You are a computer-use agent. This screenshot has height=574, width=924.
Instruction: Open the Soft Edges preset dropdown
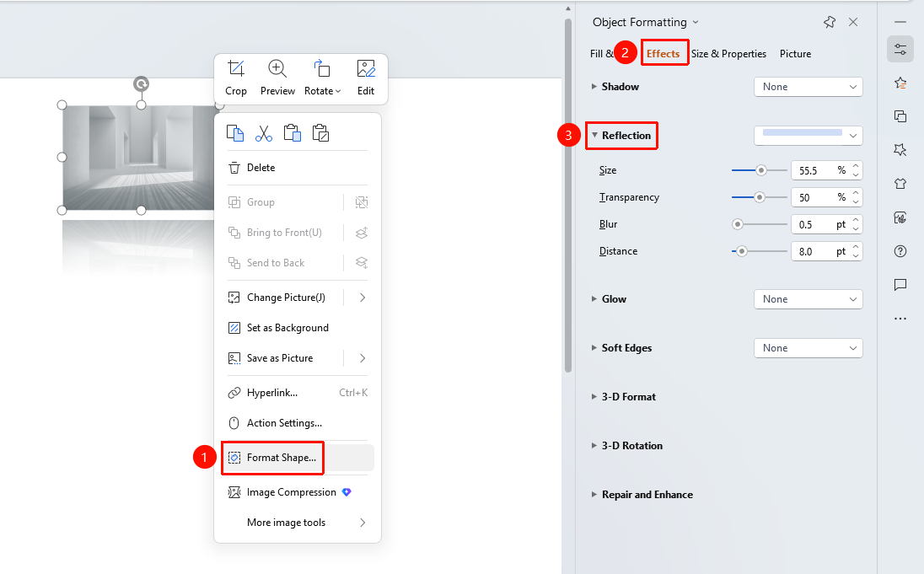tap(808, 348)
